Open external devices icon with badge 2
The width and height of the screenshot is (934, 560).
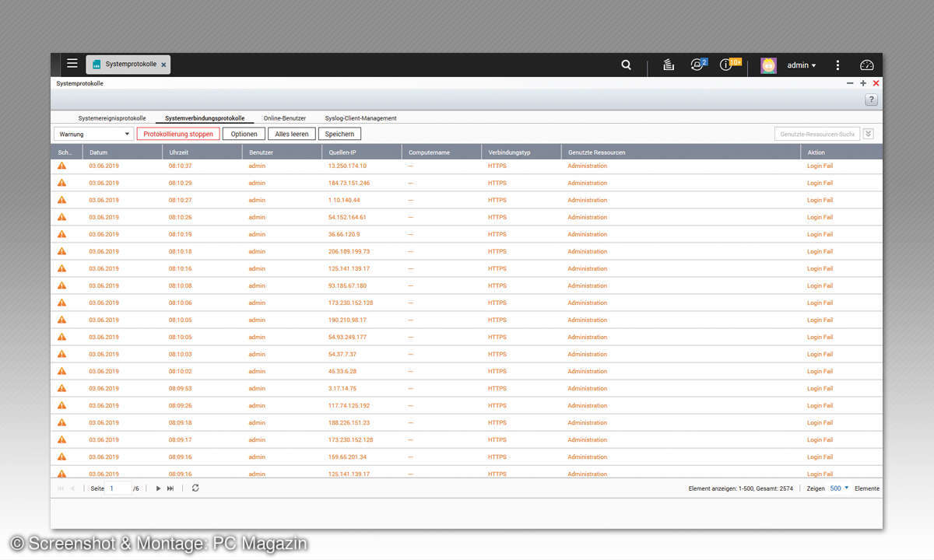[697, 65]
